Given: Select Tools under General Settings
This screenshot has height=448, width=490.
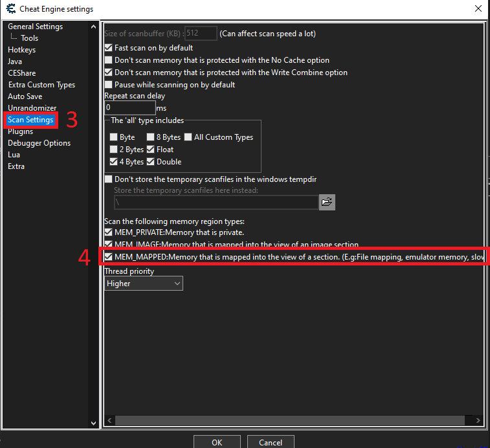Looking at the screenshot, I should tap(29, 38).
